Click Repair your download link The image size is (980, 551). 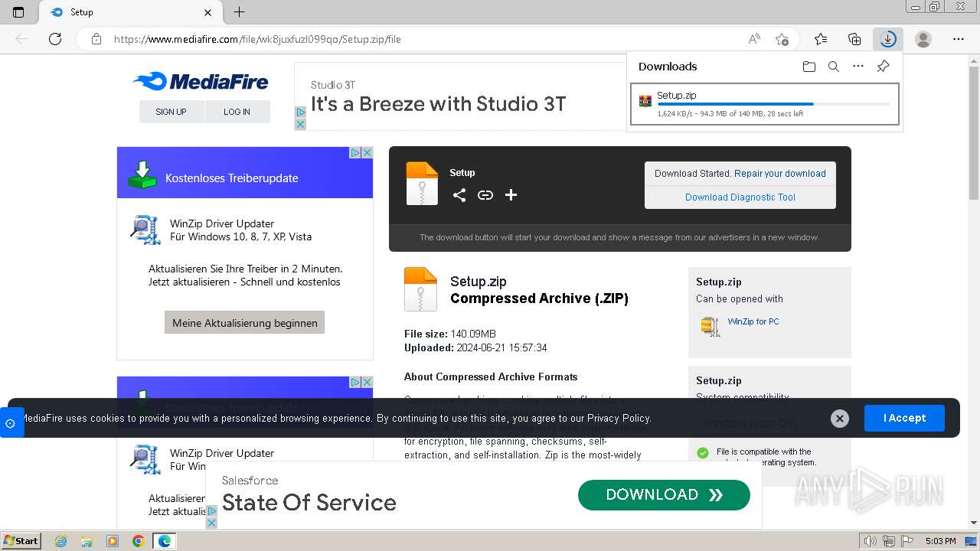(779, 174)
